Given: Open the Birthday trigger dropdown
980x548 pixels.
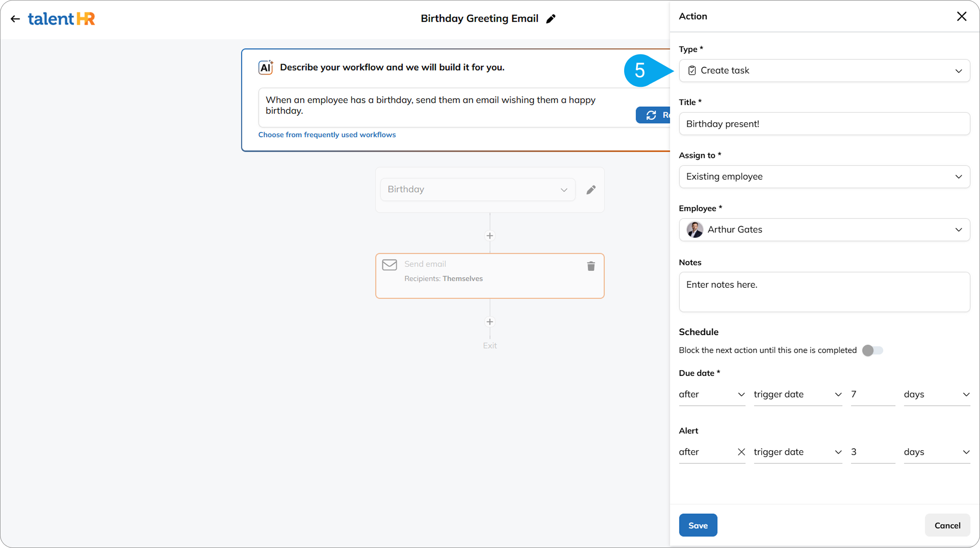Looking at the screenshot, I should pyautogui.click(x=478, y=189).
